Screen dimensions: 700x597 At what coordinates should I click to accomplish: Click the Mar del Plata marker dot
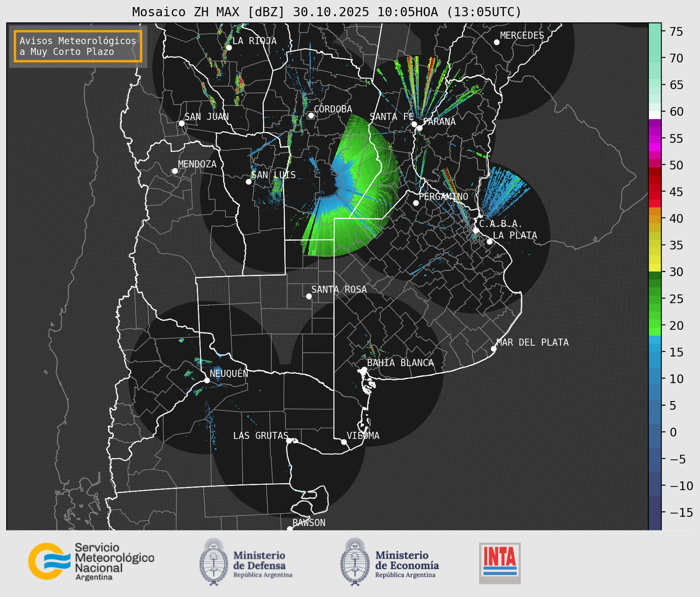click(x=493, y=349)
